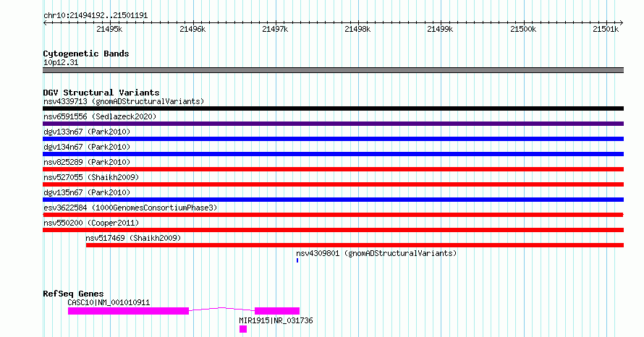Image resolution: width=644 pixels, height=337 pixels.
Task: Select the small magenta MIR1915 gene box
Action: (243, 329)
